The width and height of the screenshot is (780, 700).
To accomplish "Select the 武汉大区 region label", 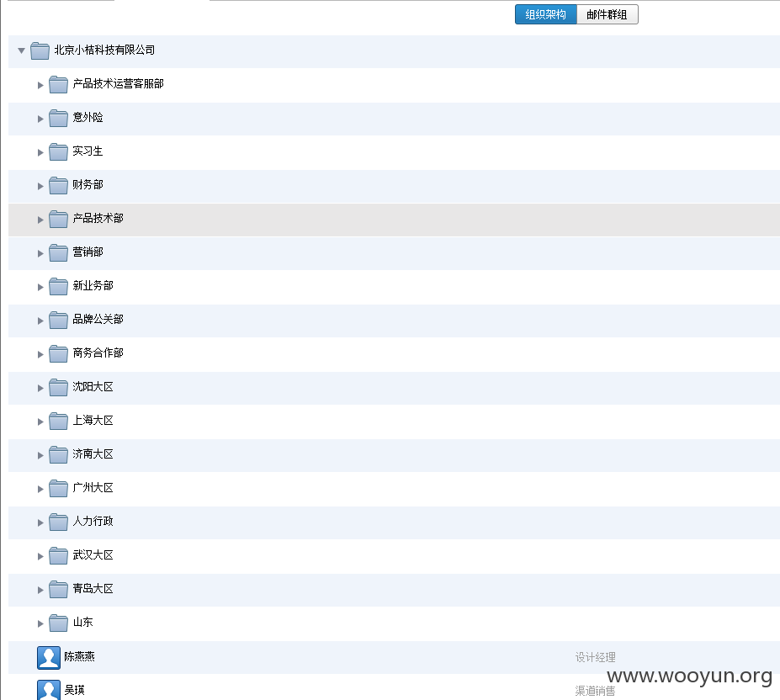I will pos(93,554).
